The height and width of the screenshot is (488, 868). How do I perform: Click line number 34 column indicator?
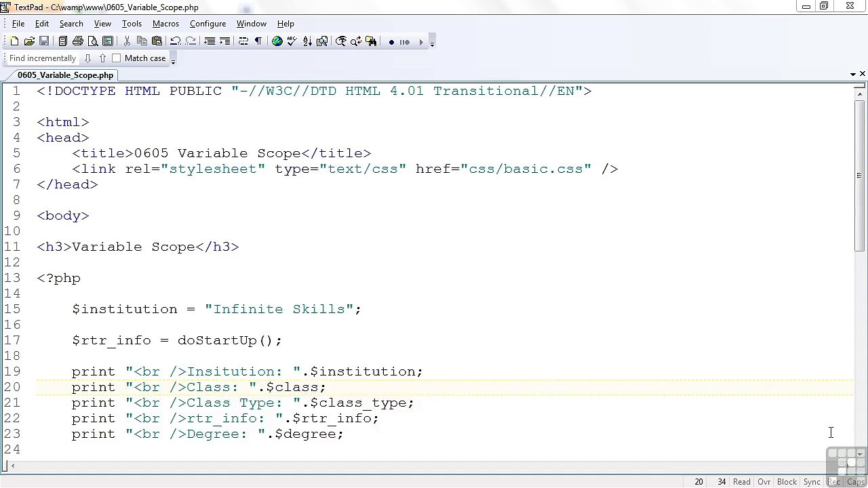pyautogui.click(x=722, y=482)
